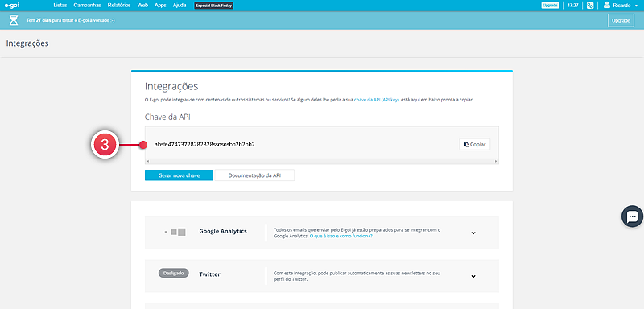Screen dimensions: 644x309
Task: Open the Relatórios menu
Action: 119,6
